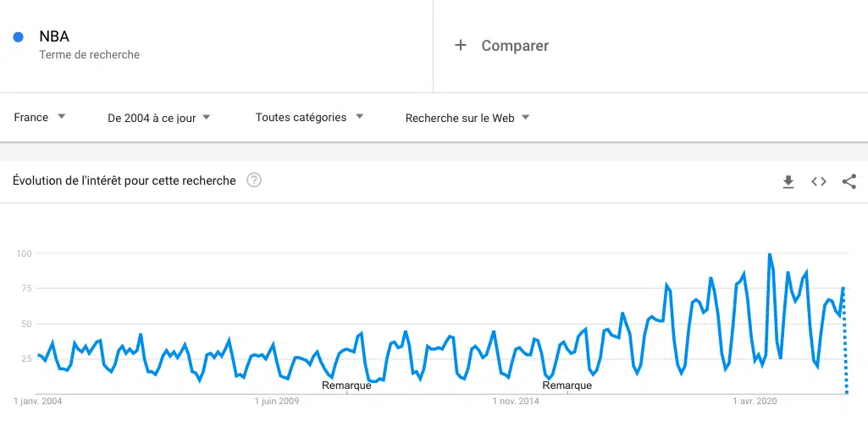Click the '1 janv. 2004' axis label
Viewport: 868px width, 433px height.
click(x=38, y=401)
